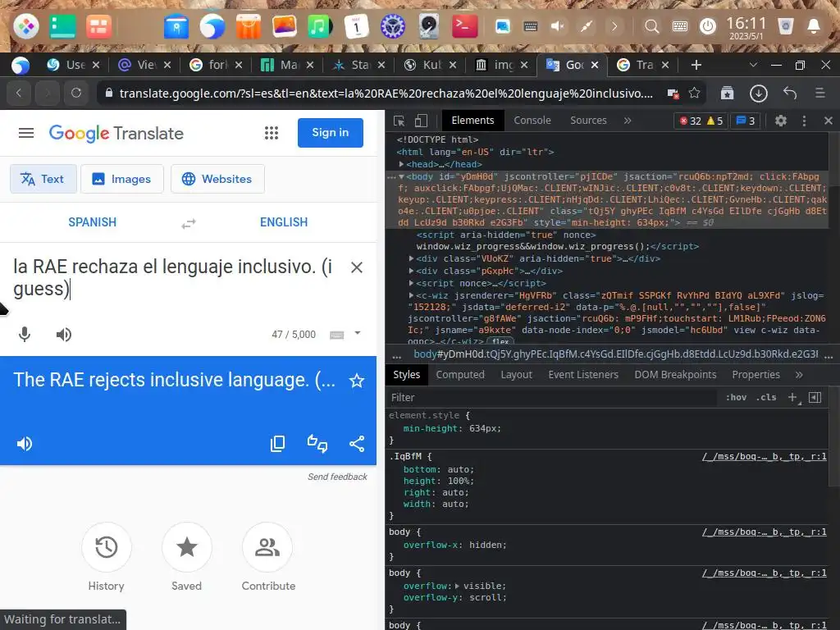Image resolution: width=840 pixels, height=630 pixels.
Task: Expand the c-wiz element node
Action: (x=412, y=295)
